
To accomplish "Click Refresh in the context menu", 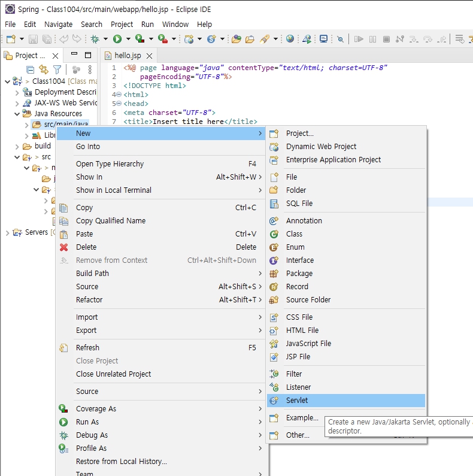I will tap(161, 348).
